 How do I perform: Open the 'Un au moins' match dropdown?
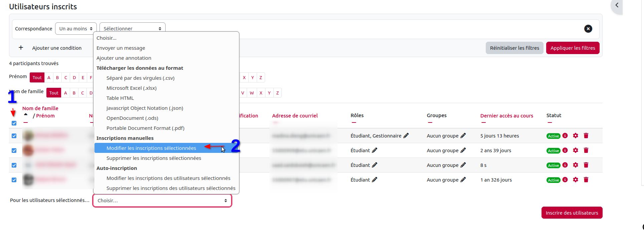coord(76,29)
